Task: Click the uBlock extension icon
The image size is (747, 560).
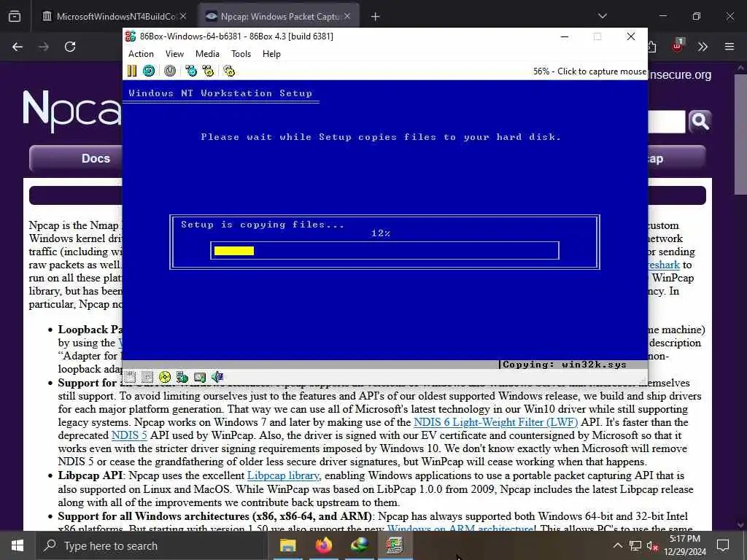Action: point(678,46)
